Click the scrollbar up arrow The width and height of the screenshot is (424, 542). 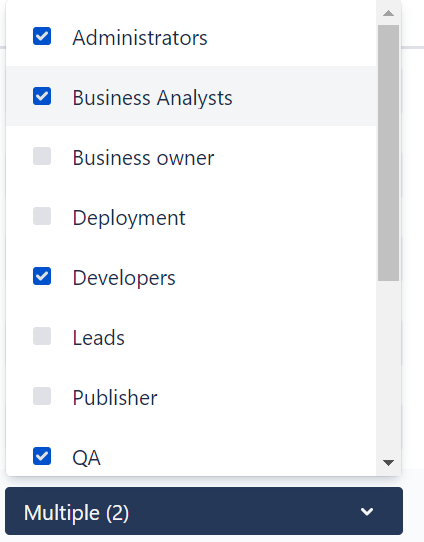click(388, 13)
